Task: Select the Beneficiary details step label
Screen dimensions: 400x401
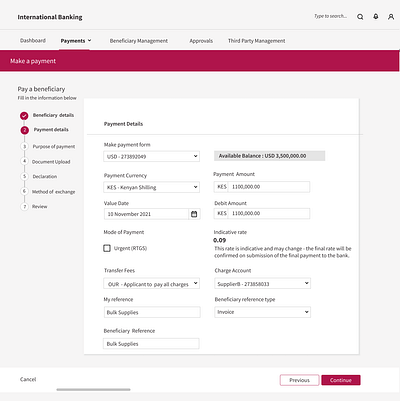Action: (53, 115)
